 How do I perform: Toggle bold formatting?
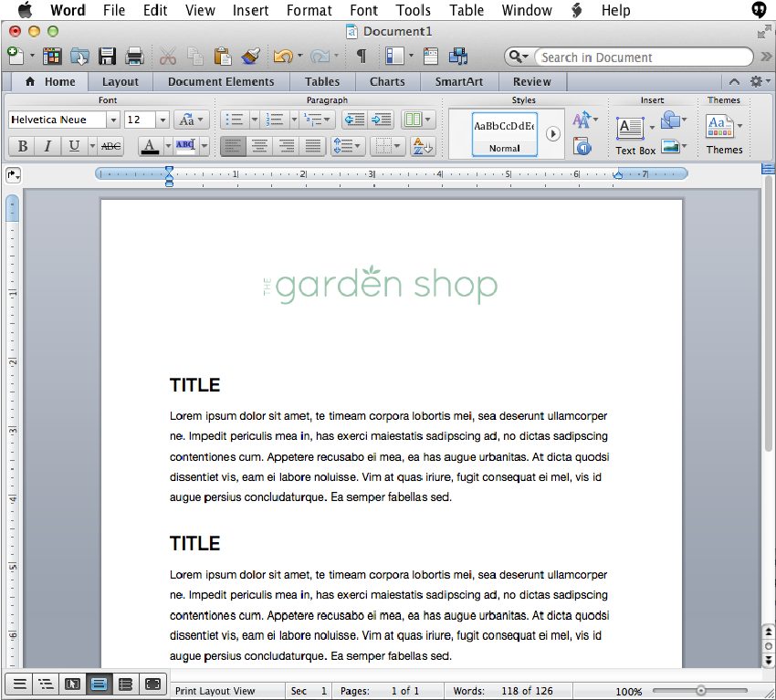click(x=21, y=146)
